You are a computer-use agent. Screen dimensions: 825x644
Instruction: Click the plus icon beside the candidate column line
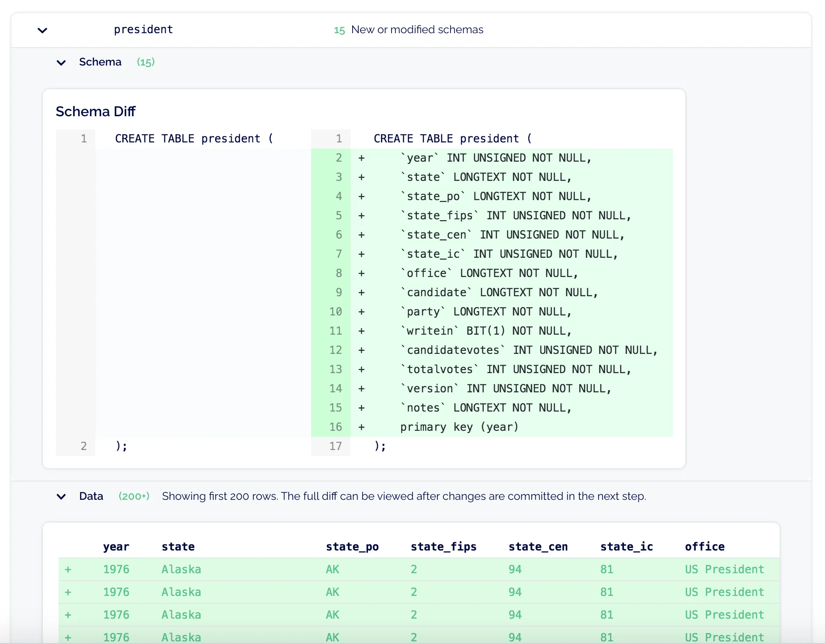pos(361,292)
